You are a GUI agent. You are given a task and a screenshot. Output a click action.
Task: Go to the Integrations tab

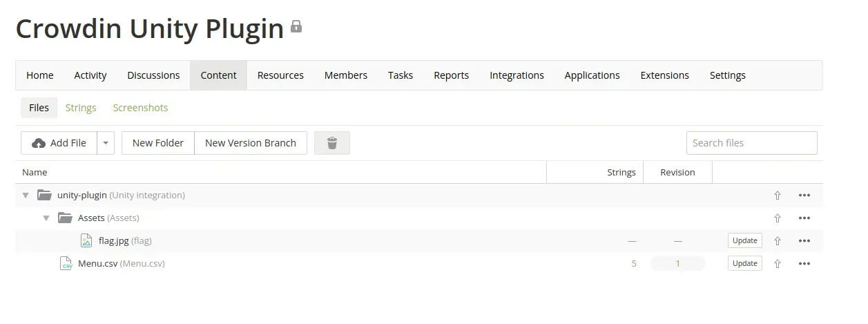point(517,75)
